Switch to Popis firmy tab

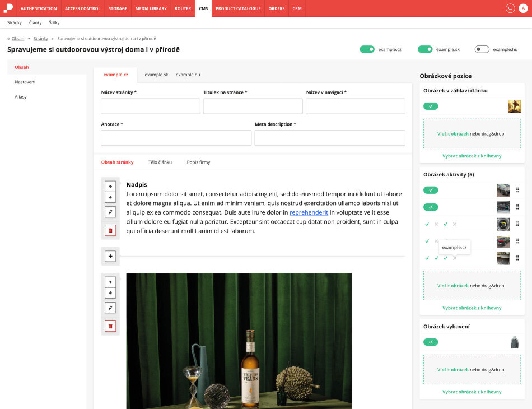pyautogui.click(x=198, y=162)
